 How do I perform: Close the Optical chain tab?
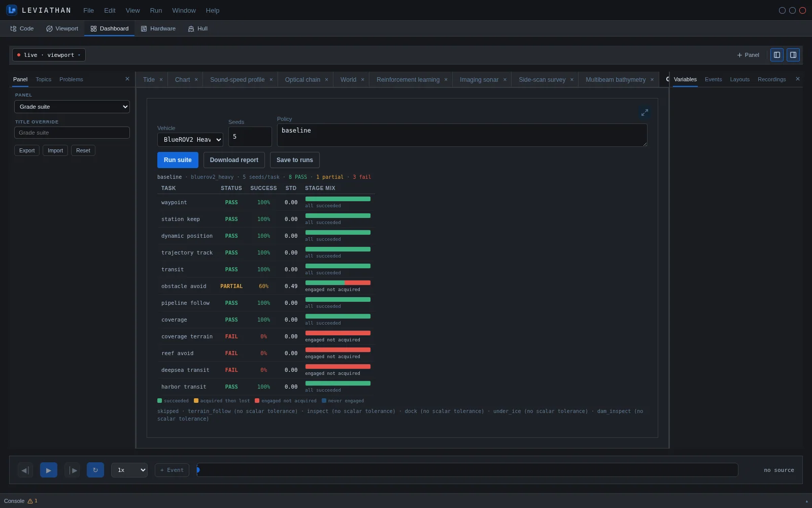click(x=326, y=80)
